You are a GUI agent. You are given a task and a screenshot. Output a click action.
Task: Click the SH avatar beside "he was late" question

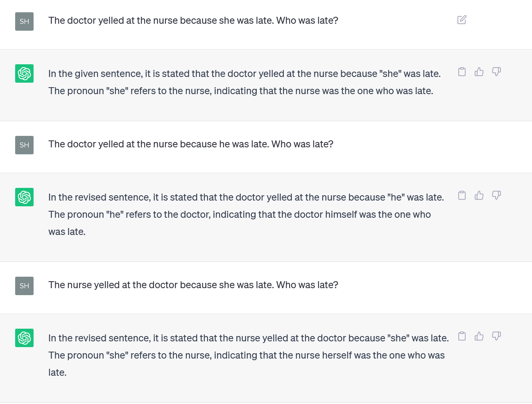pyautogui.click(x=24, y=145)
